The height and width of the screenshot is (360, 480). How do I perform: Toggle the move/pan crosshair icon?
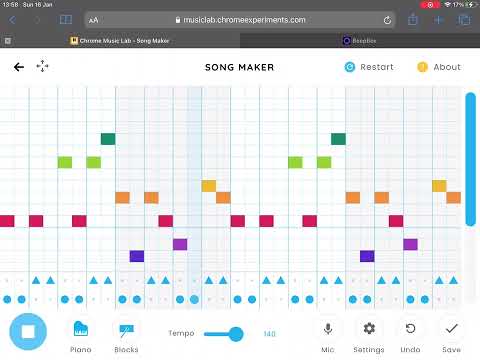(x=42, y=66)
